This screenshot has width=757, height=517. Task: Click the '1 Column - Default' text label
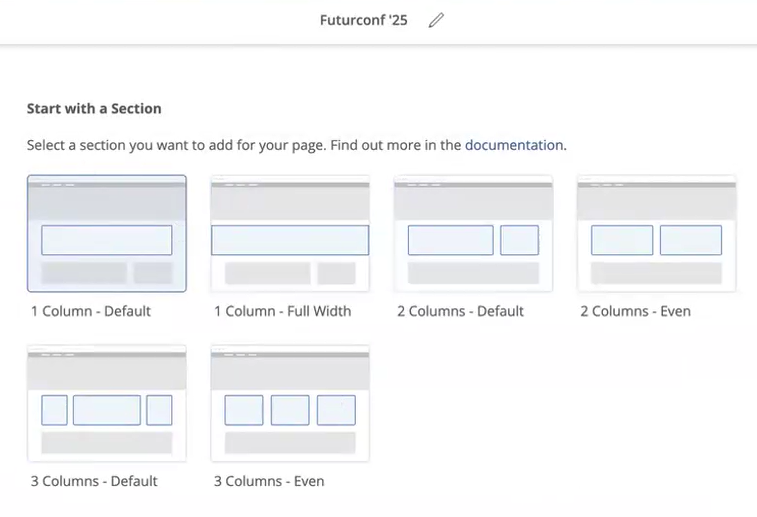coord(91,311)
